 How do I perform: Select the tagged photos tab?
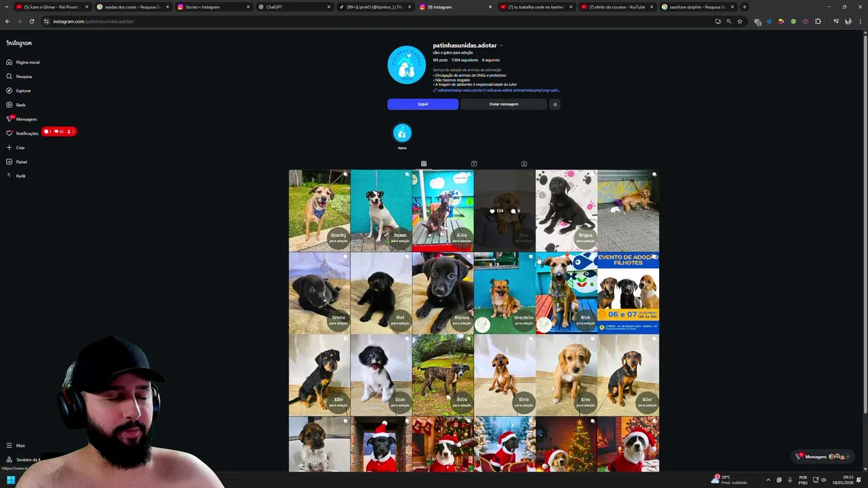(x=524, y=164)
